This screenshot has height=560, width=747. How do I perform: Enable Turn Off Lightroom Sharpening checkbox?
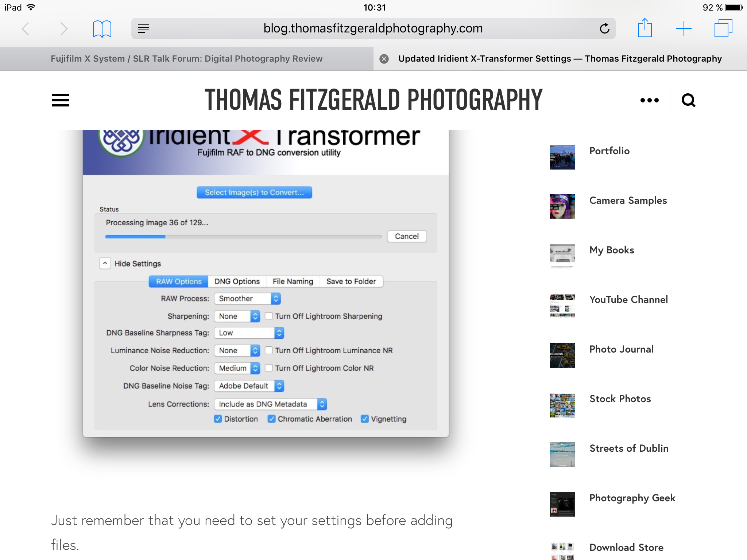[268, 316]
